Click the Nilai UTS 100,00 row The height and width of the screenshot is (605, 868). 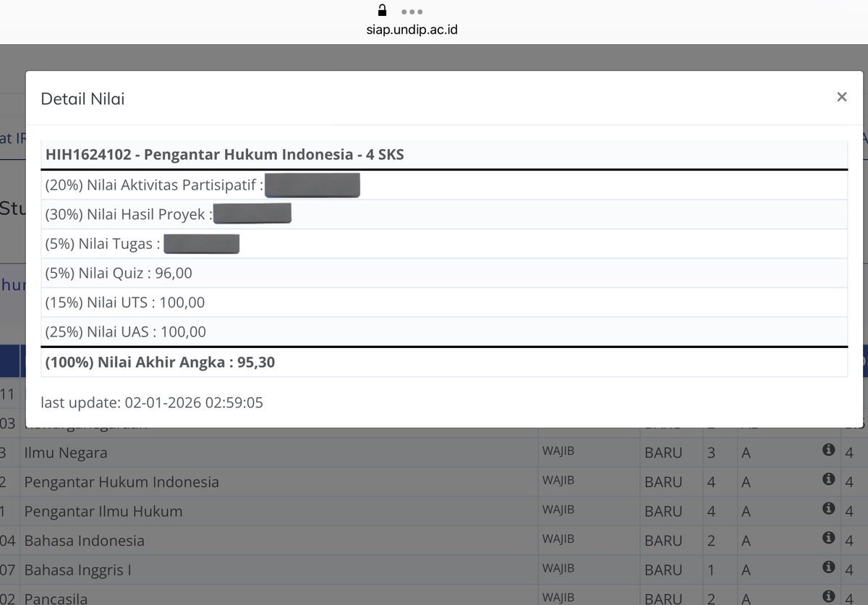click(444, 302)
